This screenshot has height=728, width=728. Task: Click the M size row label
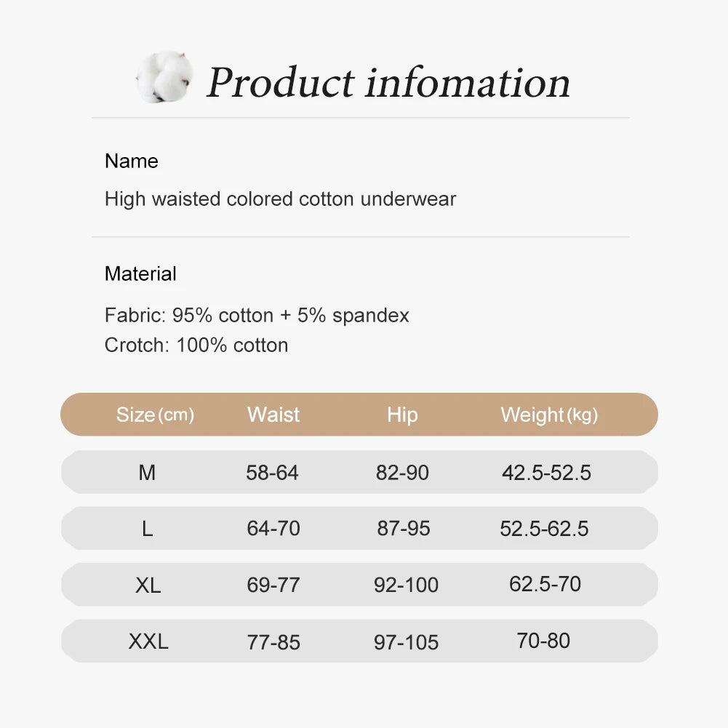click(147, 473)
